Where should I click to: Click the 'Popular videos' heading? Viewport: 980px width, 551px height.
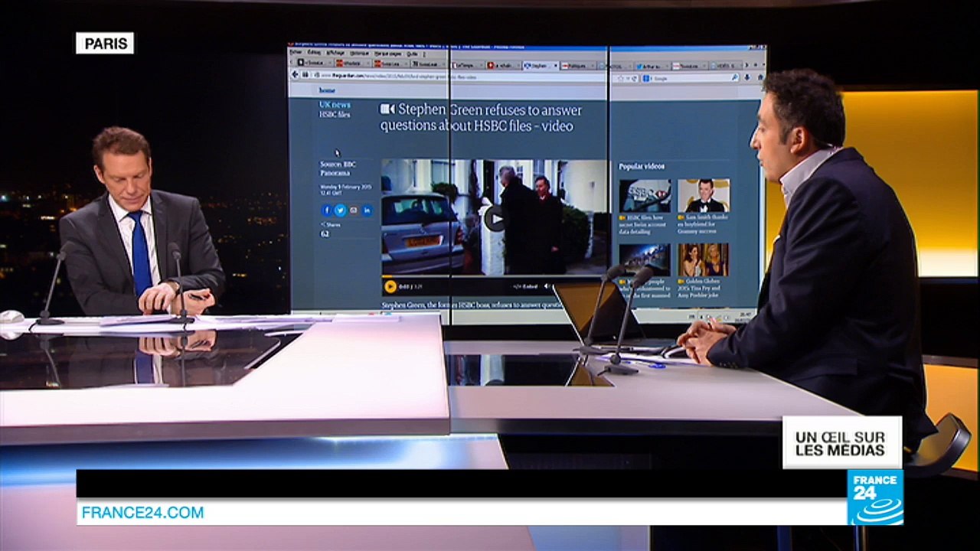point(642,166)
